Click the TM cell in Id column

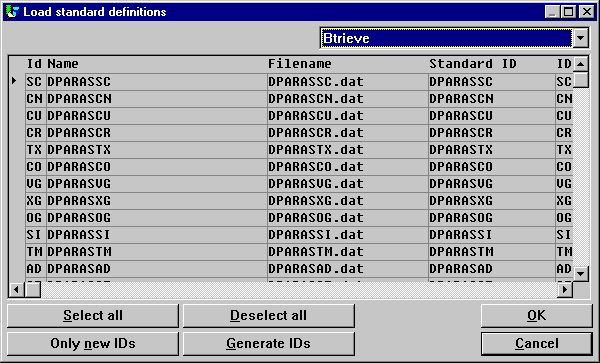pos(36,252)
